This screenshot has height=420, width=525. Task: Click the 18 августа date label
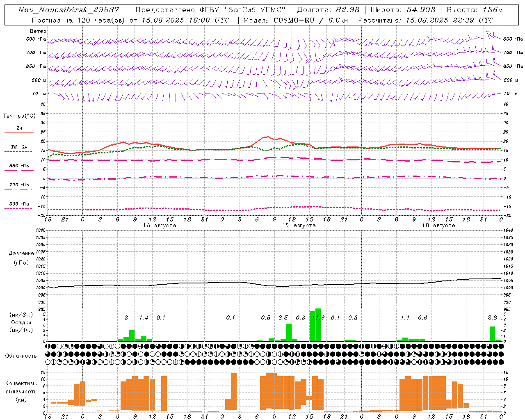click(x=438, y=226)
